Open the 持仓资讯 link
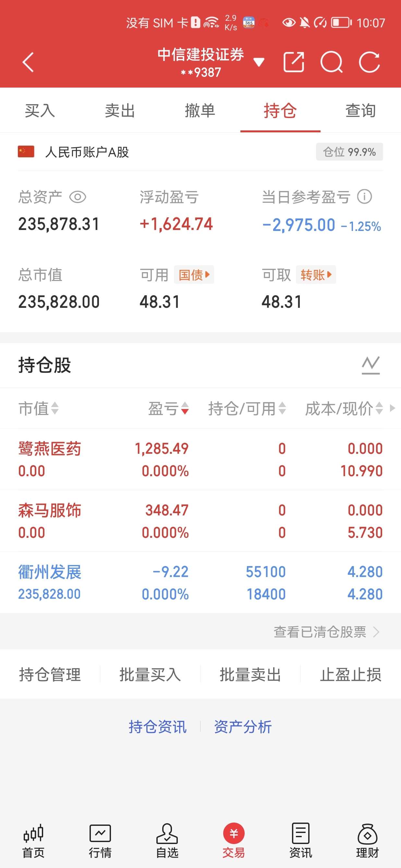 [x=158, y=727]
